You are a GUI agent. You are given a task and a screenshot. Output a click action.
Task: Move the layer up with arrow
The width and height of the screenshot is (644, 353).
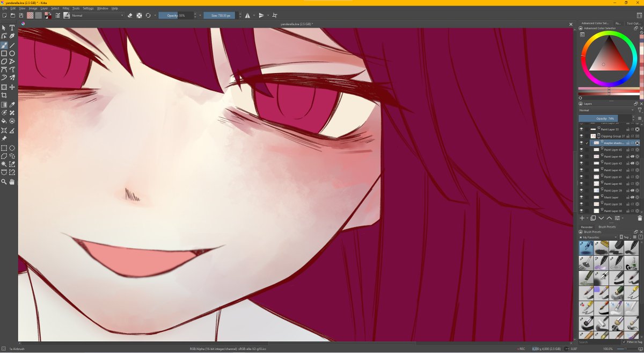(x=609, y=218)
